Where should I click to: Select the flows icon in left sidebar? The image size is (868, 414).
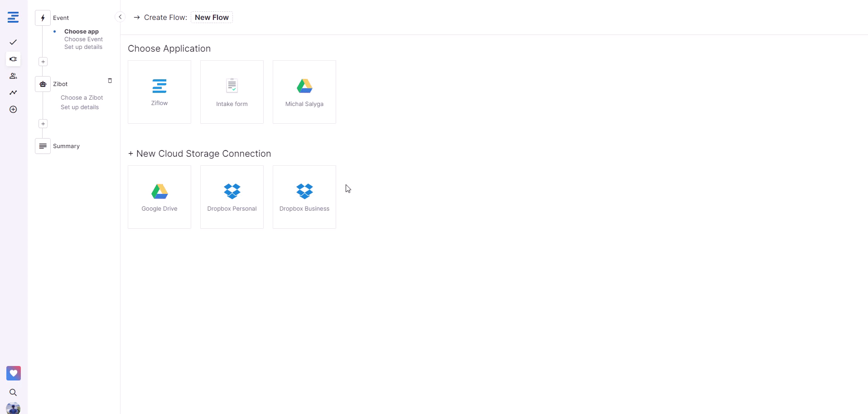(13, 59)
